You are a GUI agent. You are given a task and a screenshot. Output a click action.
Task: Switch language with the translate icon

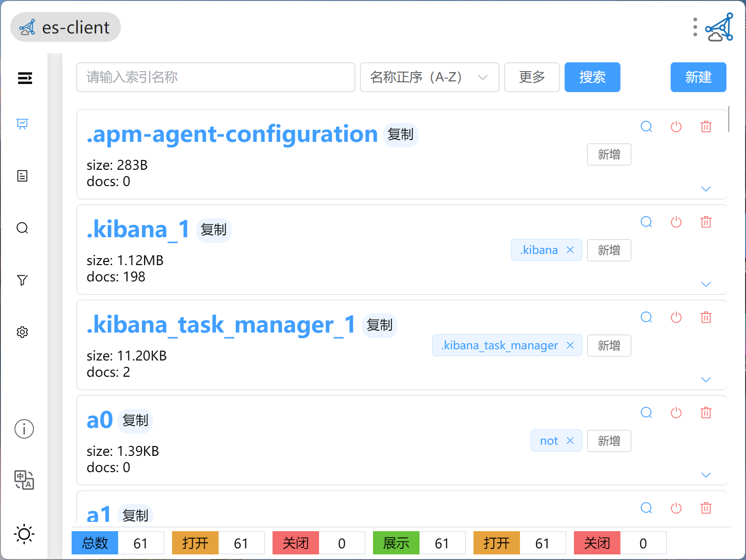pyautogui.click(x=24, y=480)
